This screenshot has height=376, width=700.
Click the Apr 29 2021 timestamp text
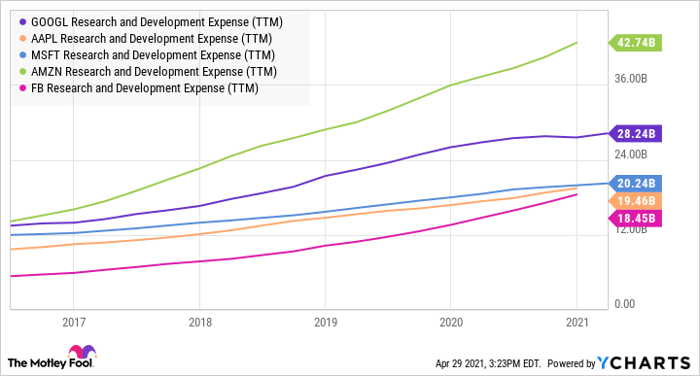(488, 363)
